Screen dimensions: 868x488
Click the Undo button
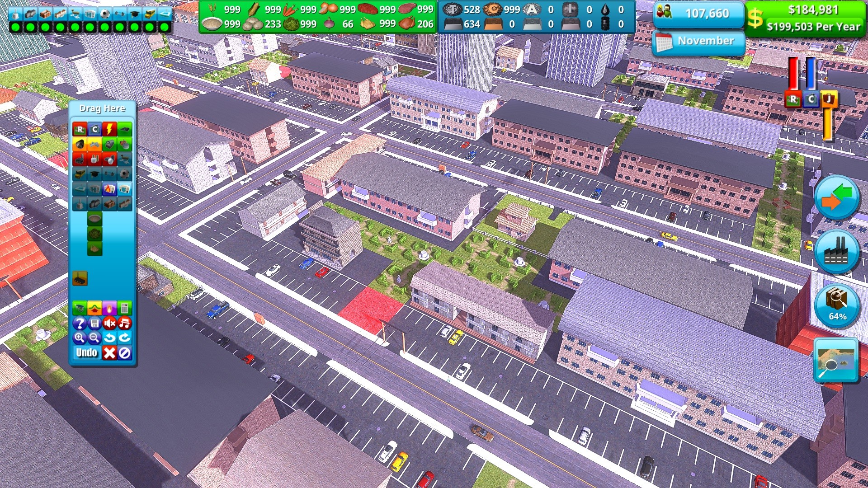coord(86,353)
